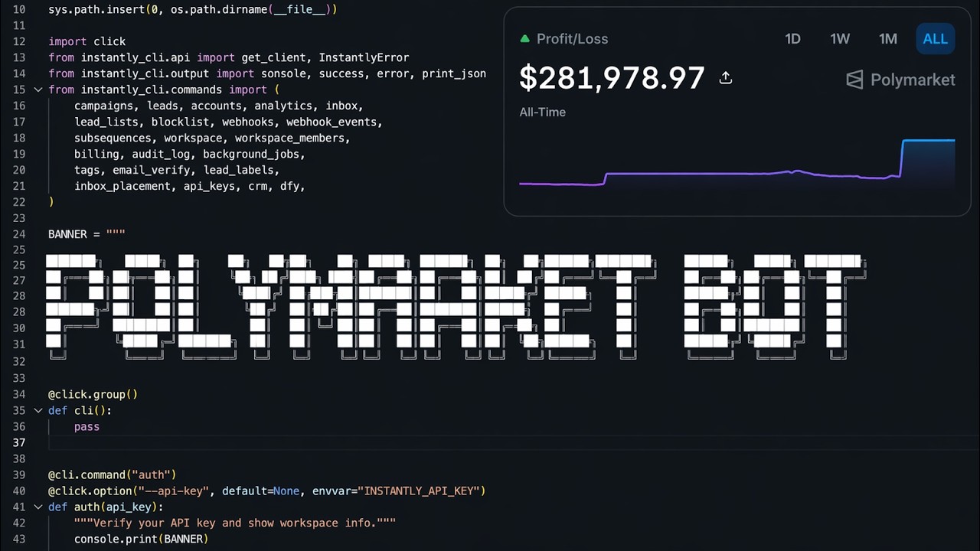The width and height of the screenshot is (980, 551).
Task: Click line number 37 in gutter
Action: [x=19, y=442]
